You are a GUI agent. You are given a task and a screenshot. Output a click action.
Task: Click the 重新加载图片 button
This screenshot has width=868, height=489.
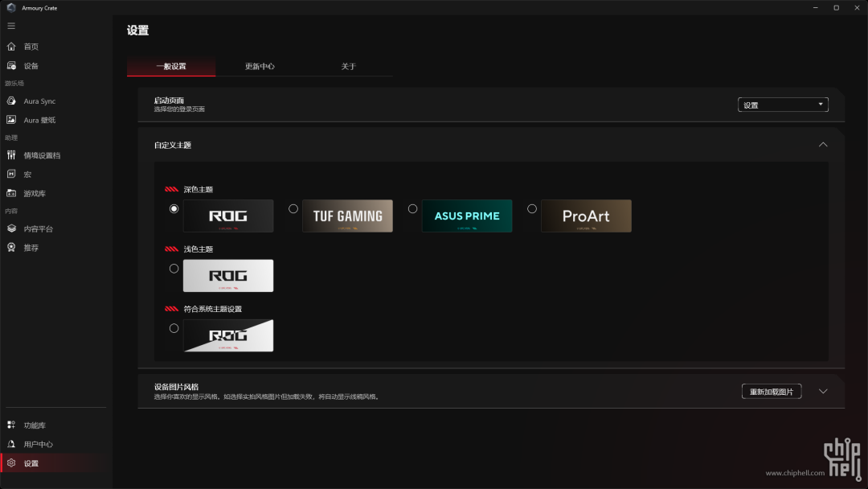tap(771, 392)
